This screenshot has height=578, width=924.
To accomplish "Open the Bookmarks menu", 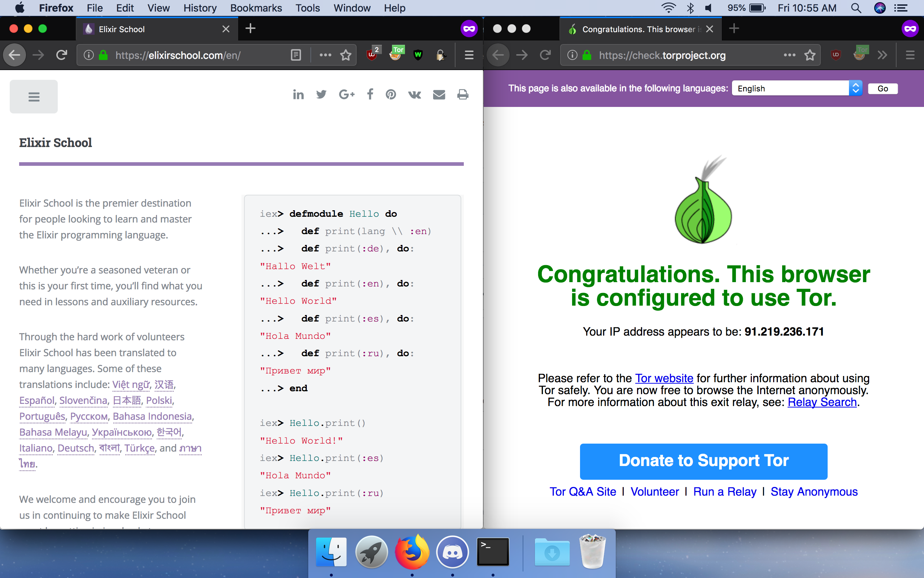I will pyautogui.click(x=256, y=8).
